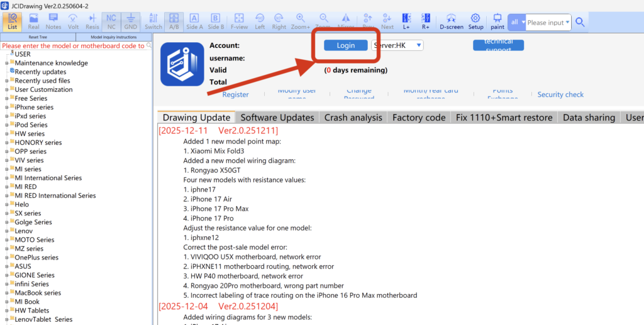Screen dimensions: 644x325
Task: Open the 'all' search filter dropdown
Action: [516, 22]
